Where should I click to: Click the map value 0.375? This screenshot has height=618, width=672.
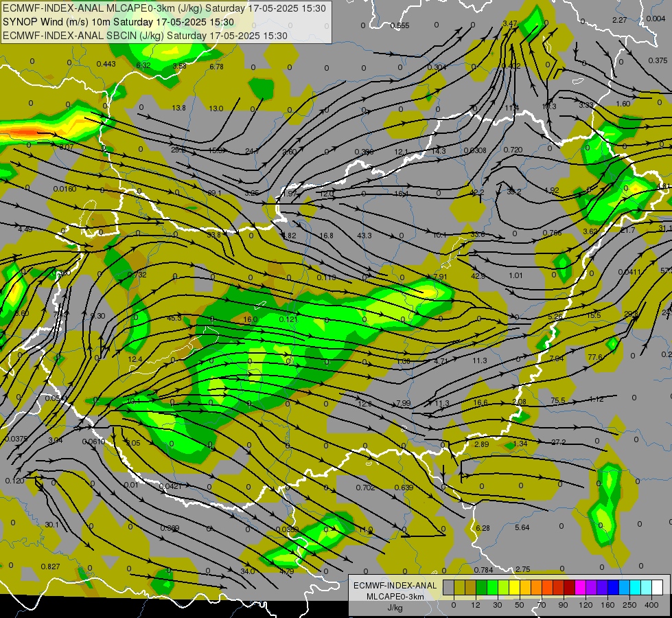pos(658,60)
